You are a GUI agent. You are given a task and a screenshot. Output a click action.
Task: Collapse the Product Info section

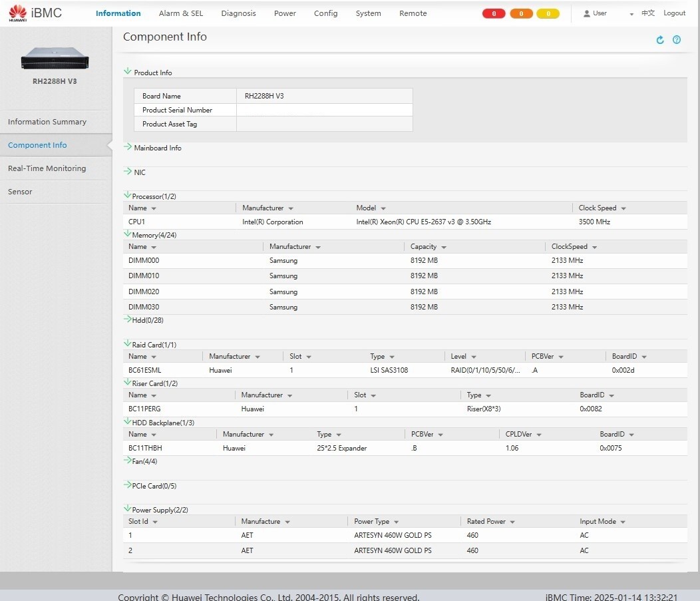coord(128,71)
